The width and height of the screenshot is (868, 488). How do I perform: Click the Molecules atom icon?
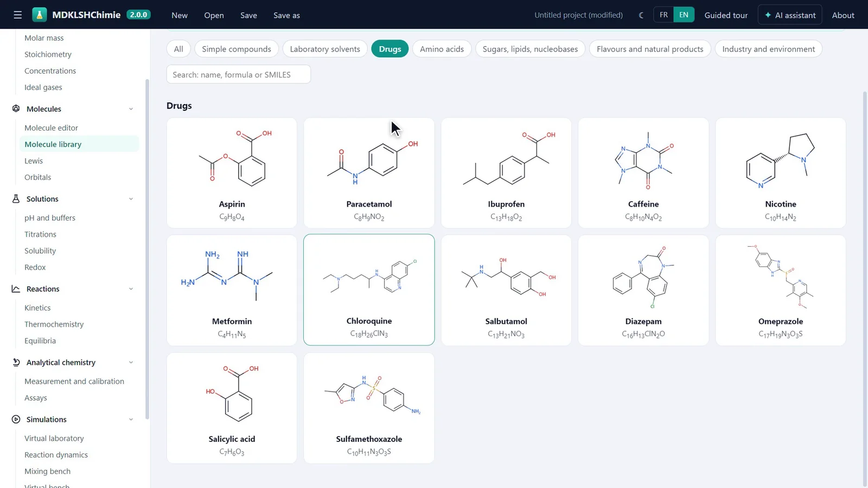tap(16, 108)
